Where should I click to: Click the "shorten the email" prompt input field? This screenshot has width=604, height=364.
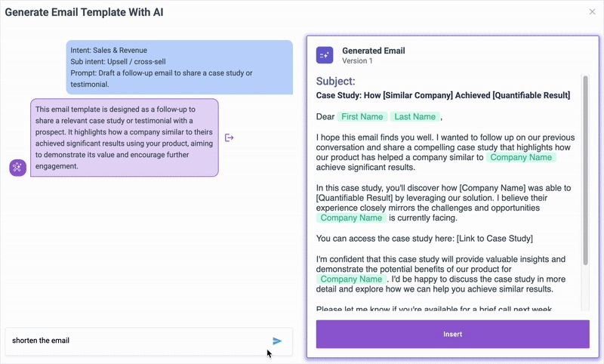tap(136, 341)
